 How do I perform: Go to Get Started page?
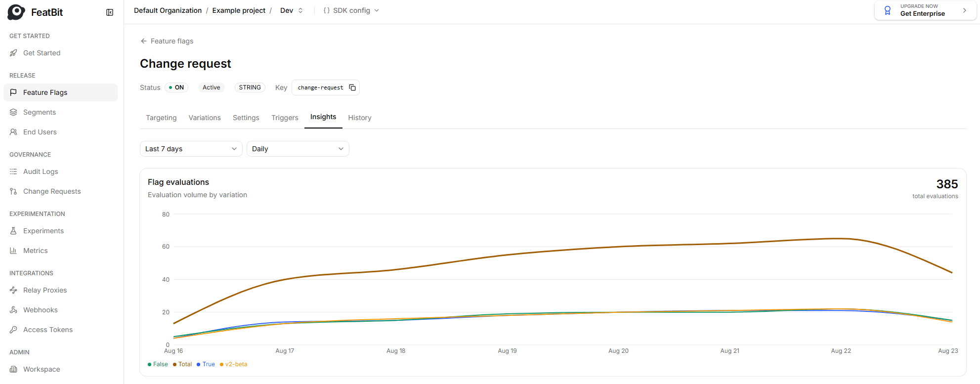tap(60, 53)
